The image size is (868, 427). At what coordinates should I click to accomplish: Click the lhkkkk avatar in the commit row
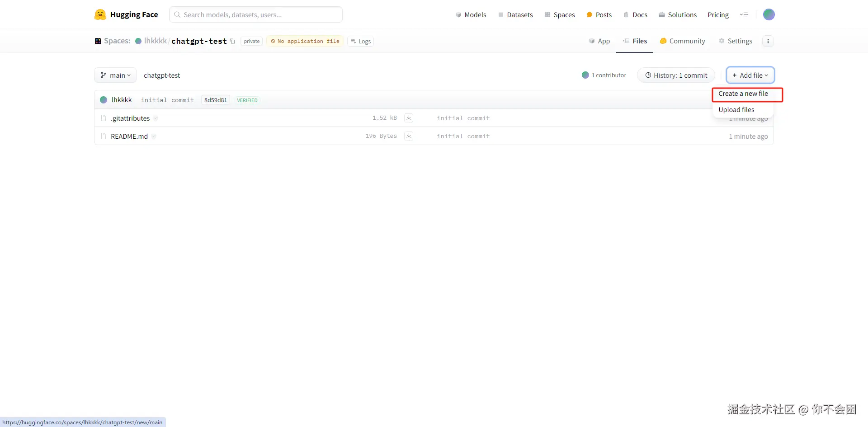pos(104,100)
